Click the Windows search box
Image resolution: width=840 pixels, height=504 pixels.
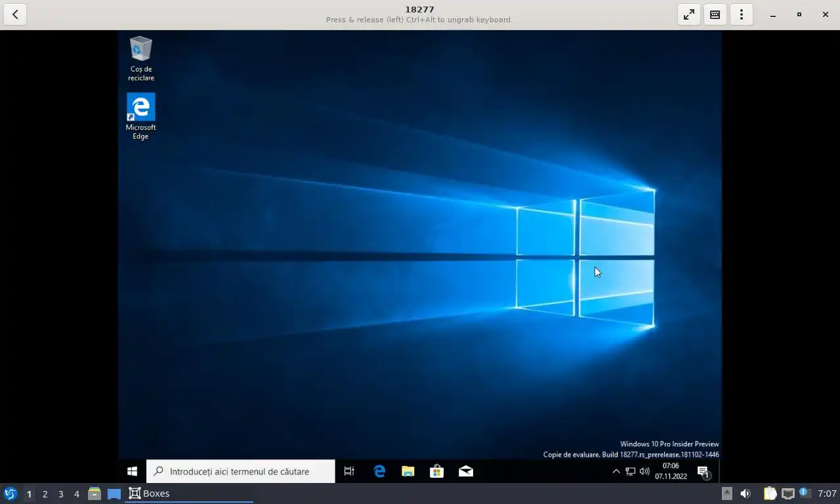tap(240, 471)
